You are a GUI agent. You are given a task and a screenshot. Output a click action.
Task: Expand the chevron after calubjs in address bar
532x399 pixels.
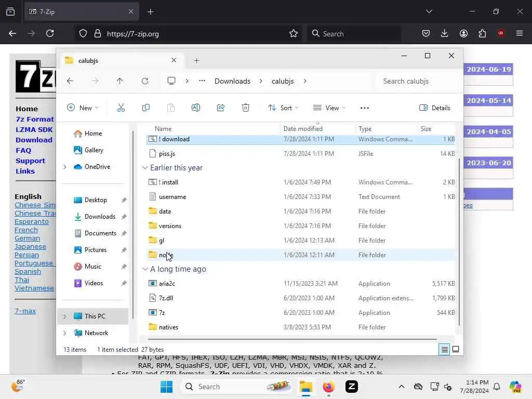tap(304, 81)
